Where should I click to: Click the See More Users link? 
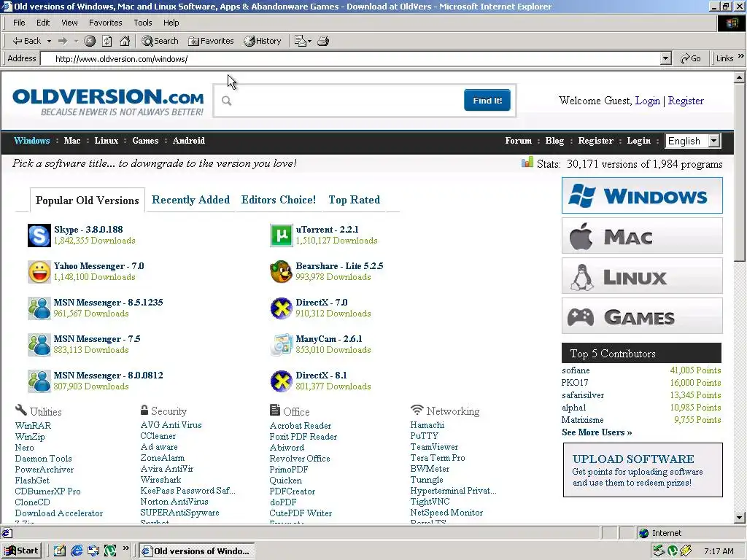coord(597,432)
